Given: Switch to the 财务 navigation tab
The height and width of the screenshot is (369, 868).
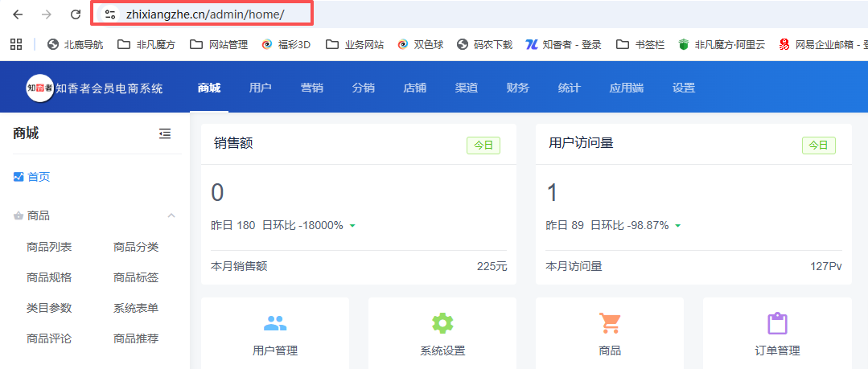Looking at the screenshot, I should 517,88.
